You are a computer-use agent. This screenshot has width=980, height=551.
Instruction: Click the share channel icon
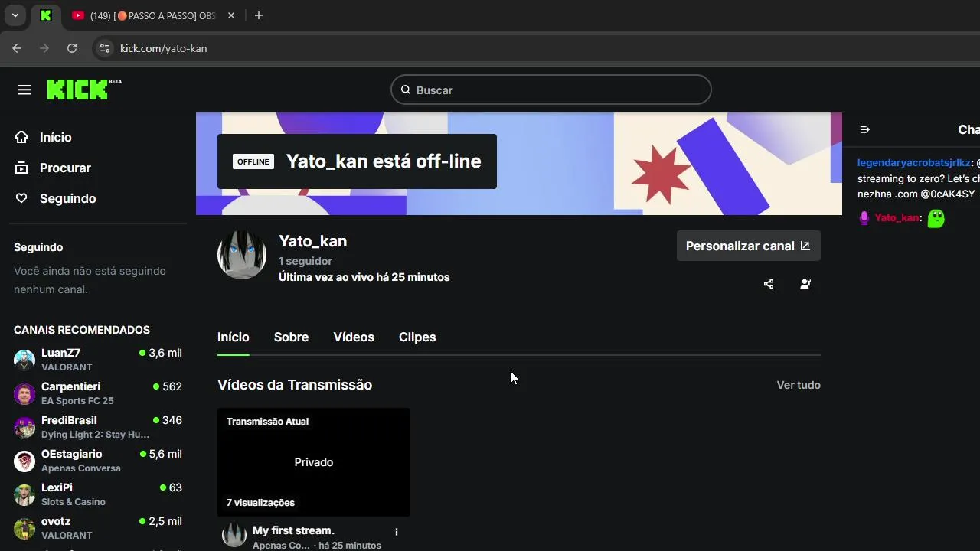(x=769, y=284)
